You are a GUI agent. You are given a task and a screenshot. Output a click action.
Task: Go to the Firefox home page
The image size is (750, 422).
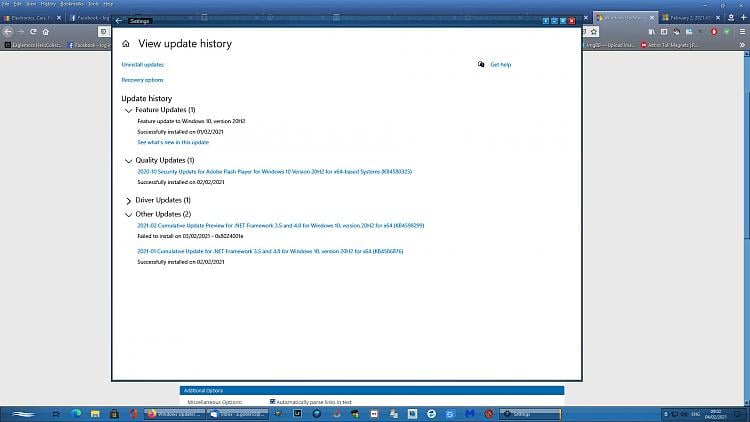46,32
